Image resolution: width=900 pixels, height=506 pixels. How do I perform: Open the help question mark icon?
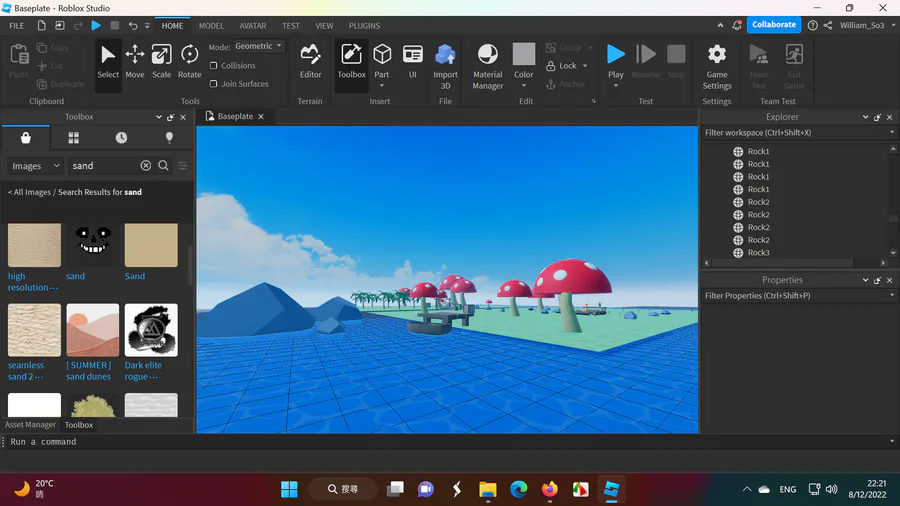pyautogui.click(x=813, y=25)
